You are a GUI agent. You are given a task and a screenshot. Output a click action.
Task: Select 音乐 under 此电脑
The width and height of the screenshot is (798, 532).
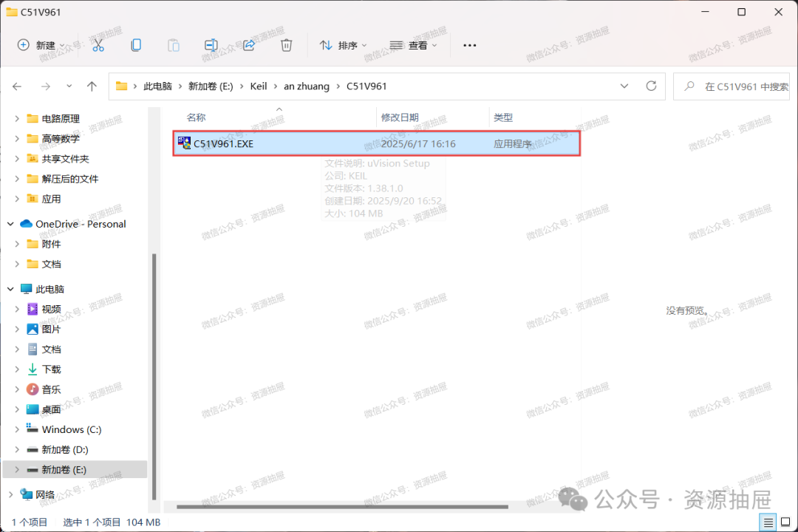[x=52, y=389]
